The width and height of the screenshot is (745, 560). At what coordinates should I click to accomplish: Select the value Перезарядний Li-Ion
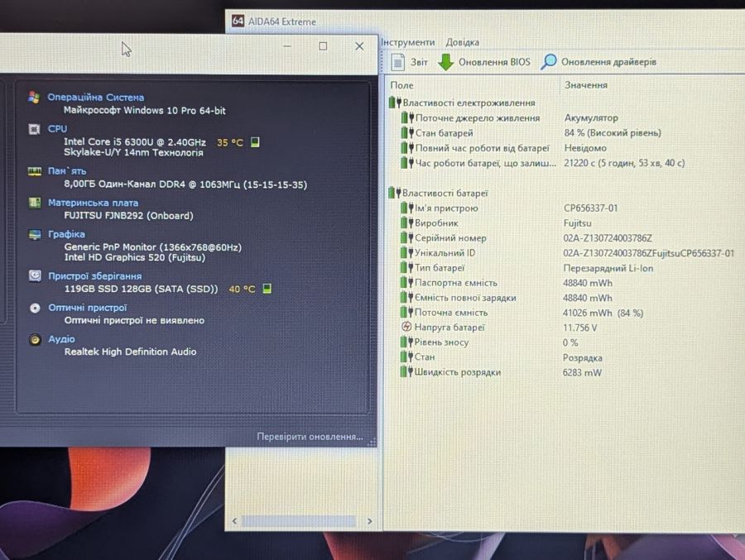[608, 268]
